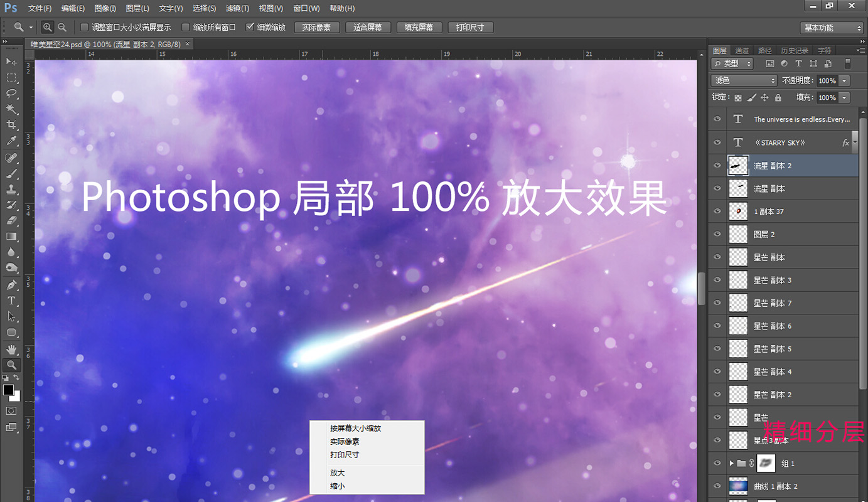The height and width of the screenshot is (502, 868).
Task: Choose 放大 in the context menu
Action: (338, 473)
